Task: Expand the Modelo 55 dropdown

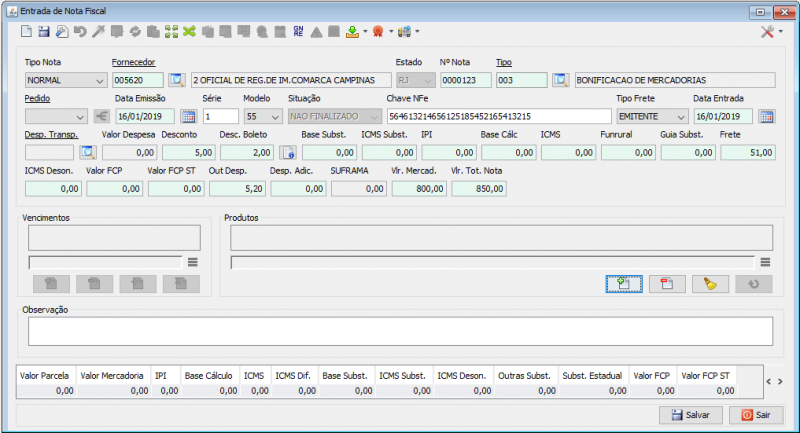Action: tap(275, 117)
